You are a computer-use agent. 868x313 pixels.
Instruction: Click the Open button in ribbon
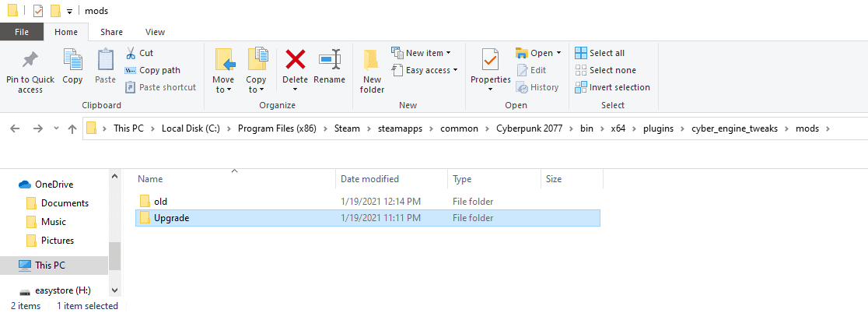coord(534,53)
